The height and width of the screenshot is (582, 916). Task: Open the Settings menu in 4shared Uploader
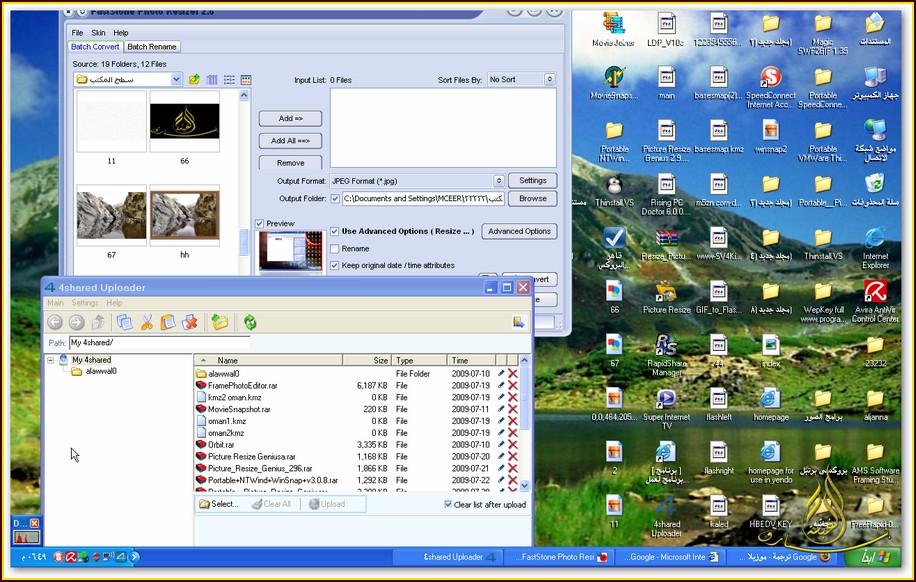[85, 303]
